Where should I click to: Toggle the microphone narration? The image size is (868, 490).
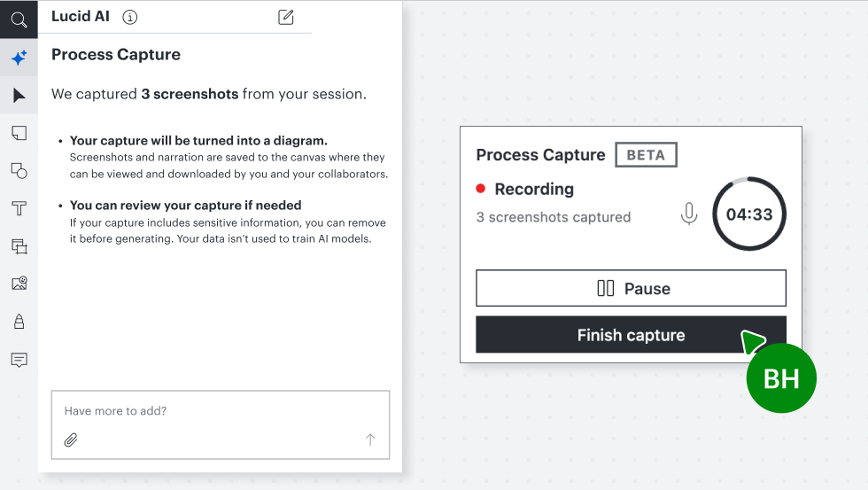[x=689, y=214]
